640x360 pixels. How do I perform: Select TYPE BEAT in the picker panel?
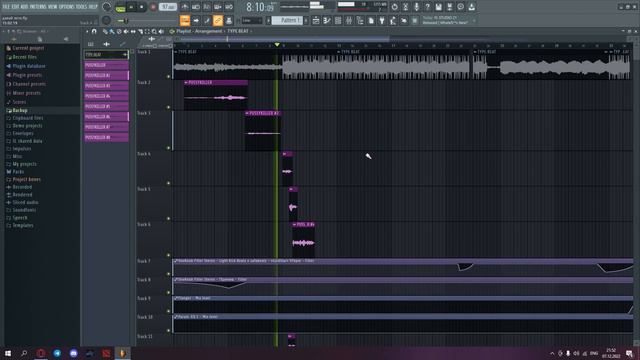pyautogui.click(x=106, y=55)
